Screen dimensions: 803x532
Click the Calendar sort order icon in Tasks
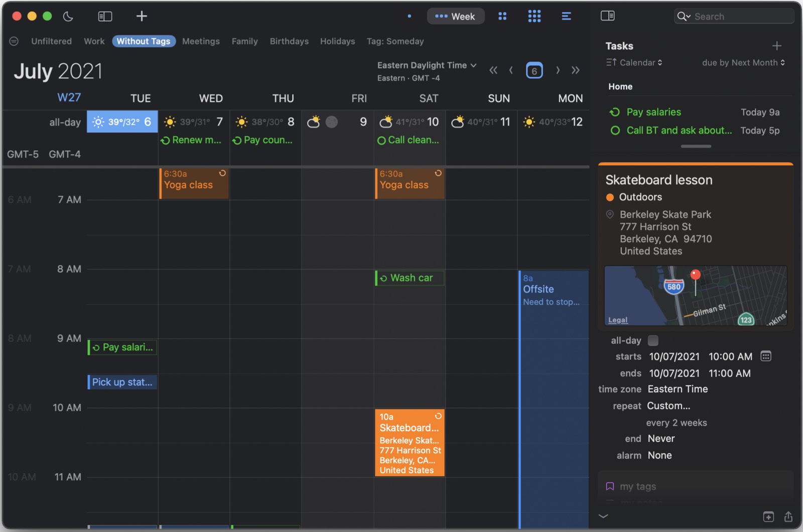coord(611,62)
